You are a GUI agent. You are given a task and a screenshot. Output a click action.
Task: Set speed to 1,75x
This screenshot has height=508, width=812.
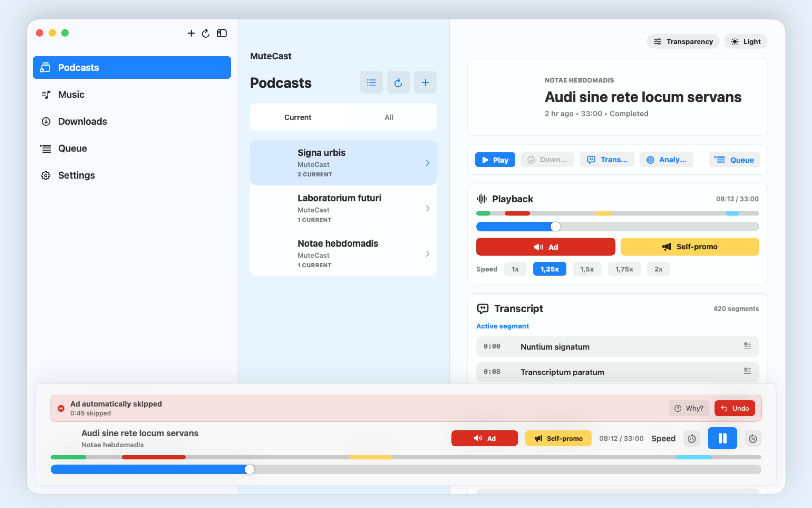[x=624, y=269]
